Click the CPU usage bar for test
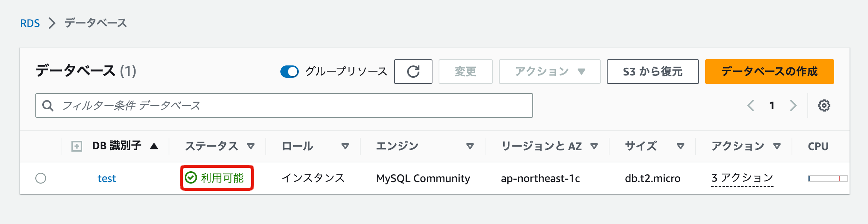This screenshot has width=868, height=224. point(827,179)
